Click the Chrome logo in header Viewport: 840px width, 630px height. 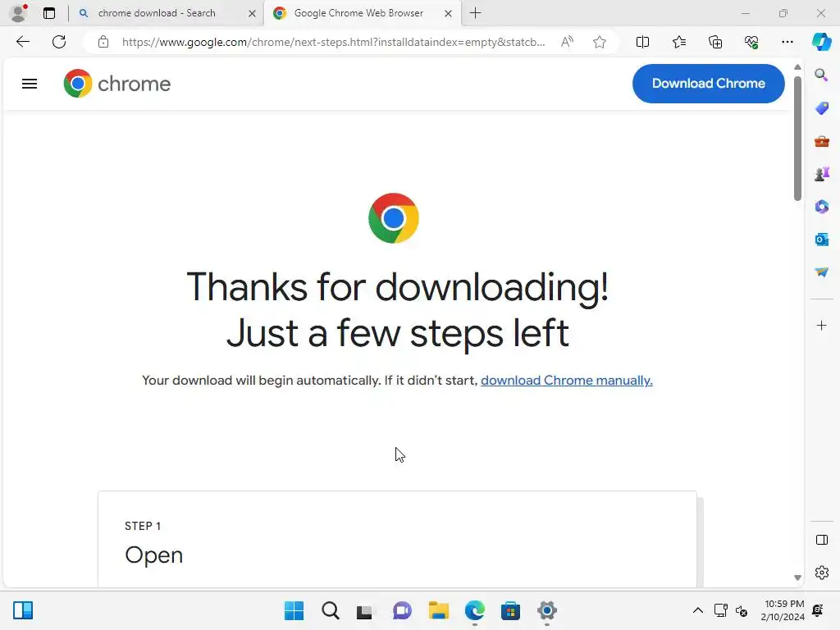pyautogui.click(x=116, y=84)
